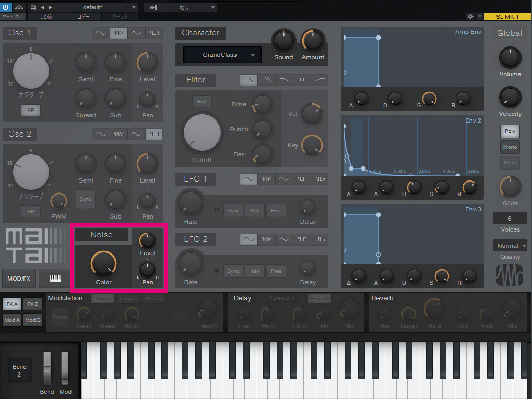532x399 pixels.
Task: Toggle the plugin power button
Action: pyautogui.click(x=6, y=7)
